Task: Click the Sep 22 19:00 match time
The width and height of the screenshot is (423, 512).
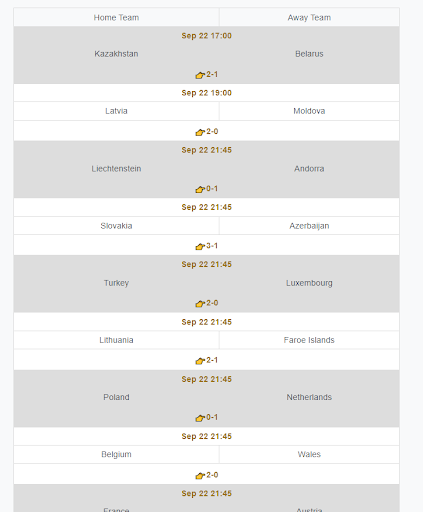Action: click(207, 93)
